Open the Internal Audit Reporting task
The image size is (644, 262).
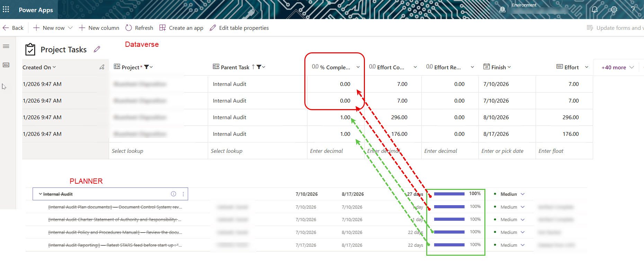(x=115, y=245)
